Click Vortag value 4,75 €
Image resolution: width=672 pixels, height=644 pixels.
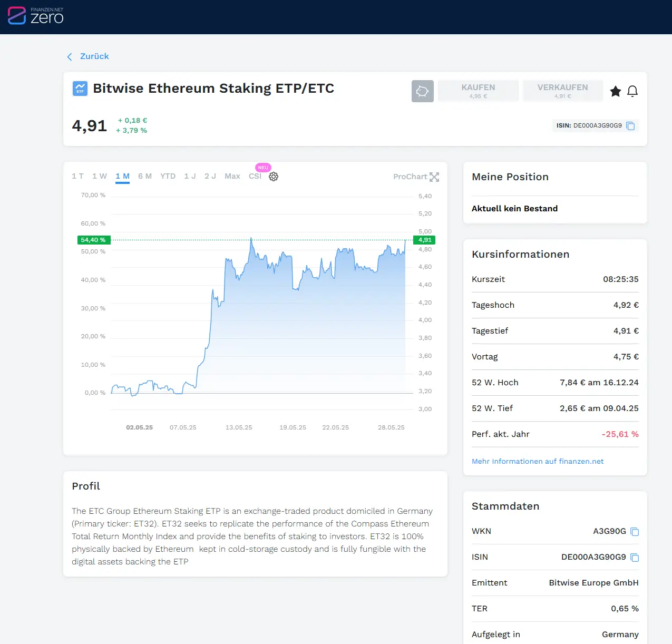click(626, 357)
